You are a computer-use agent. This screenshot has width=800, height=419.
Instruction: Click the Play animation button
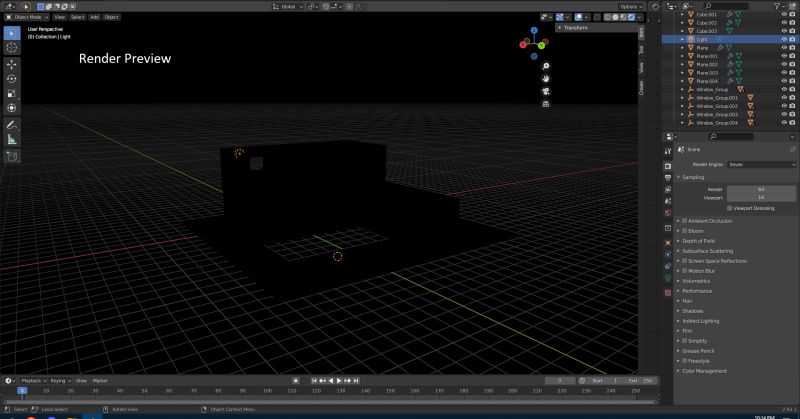[339, 381]
